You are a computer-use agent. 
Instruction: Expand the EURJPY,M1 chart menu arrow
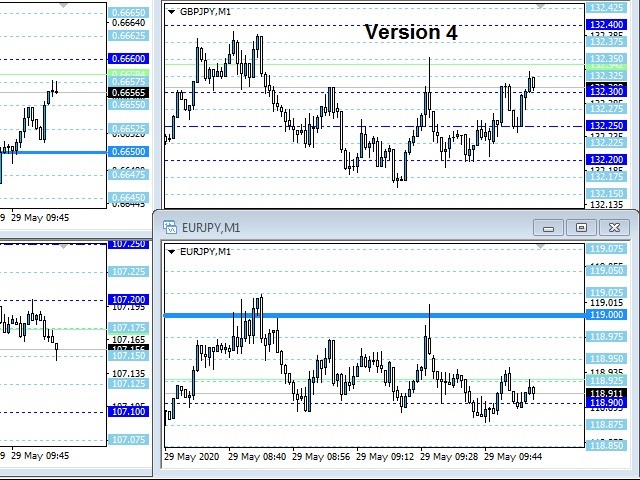click(171, 251)
